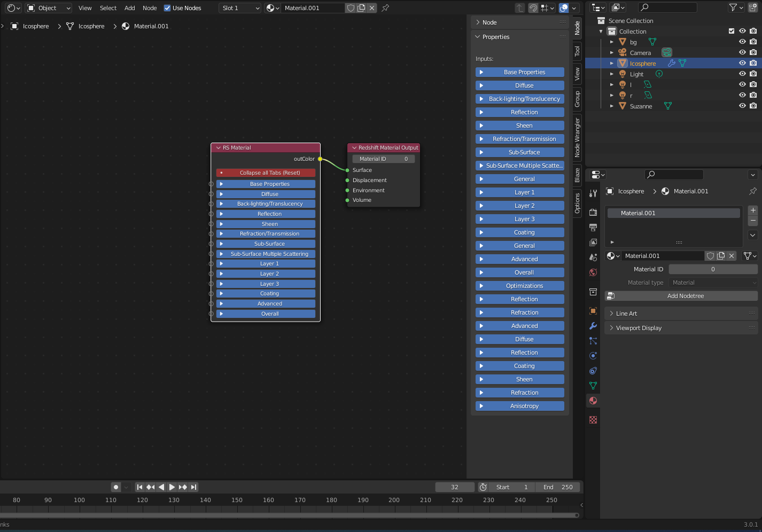Open the Texture properties checker tab
The width and height of the screenshot is (762, 532).
tap(593, 420)
